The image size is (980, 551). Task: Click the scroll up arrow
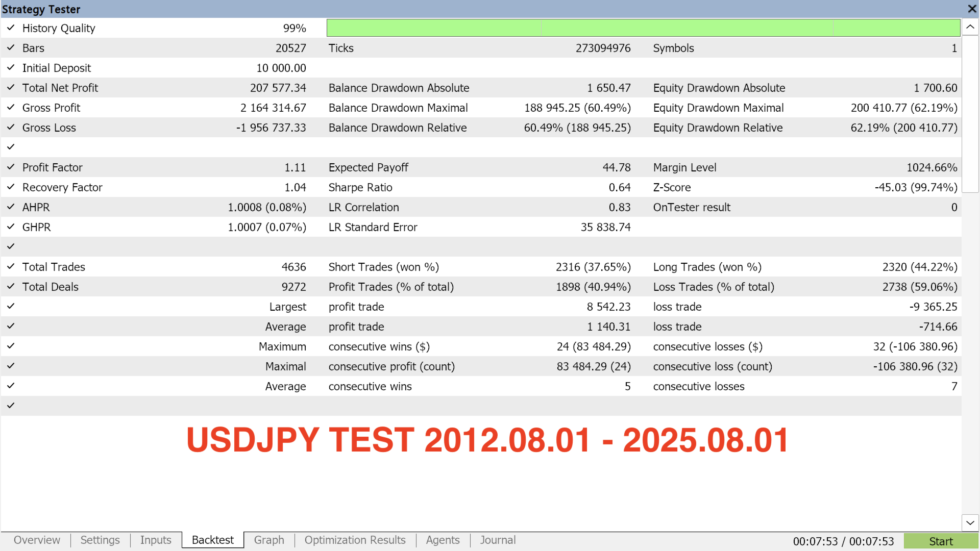pyautogui.click(x=970, y=27)
